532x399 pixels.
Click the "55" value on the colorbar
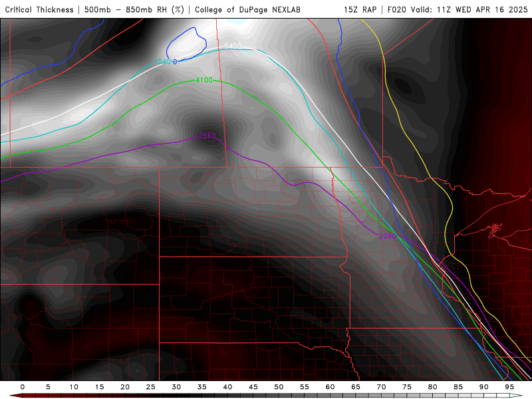point(305,387)
